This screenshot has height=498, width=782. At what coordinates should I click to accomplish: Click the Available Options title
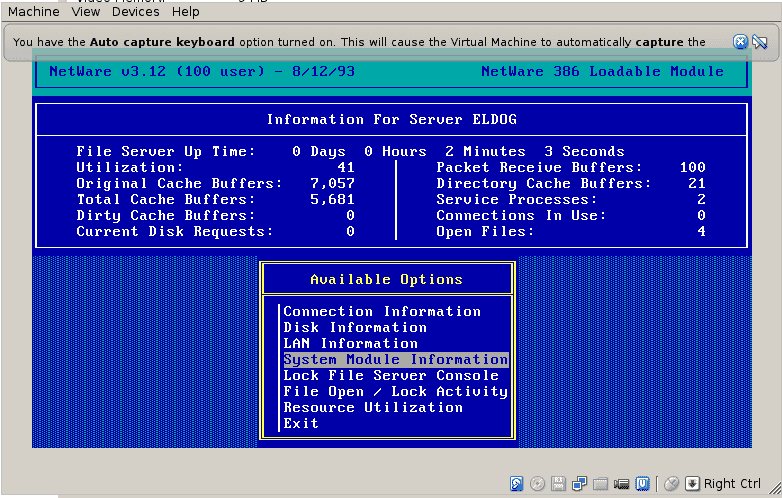[x=387, y=279]
